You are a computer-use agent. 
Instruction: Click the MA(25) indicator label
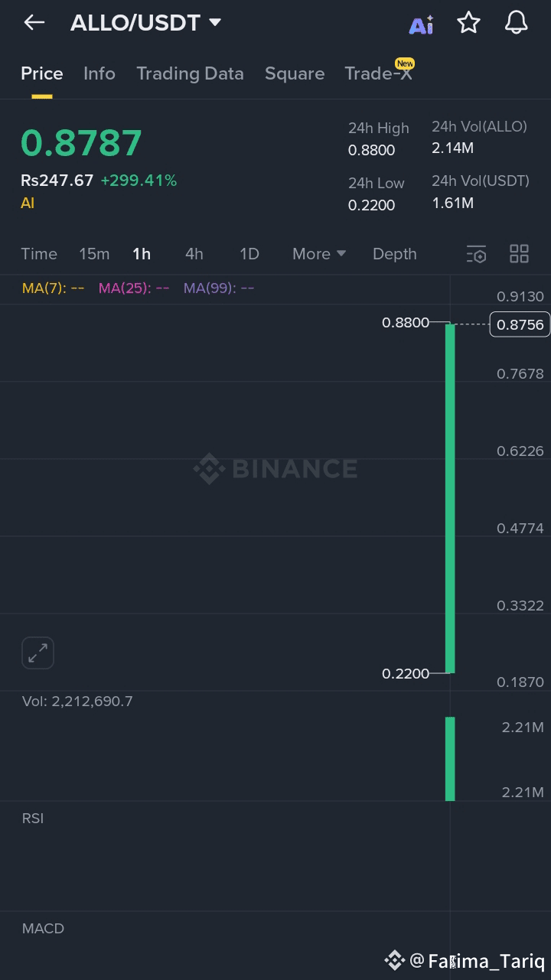click(x=134, y=288)
